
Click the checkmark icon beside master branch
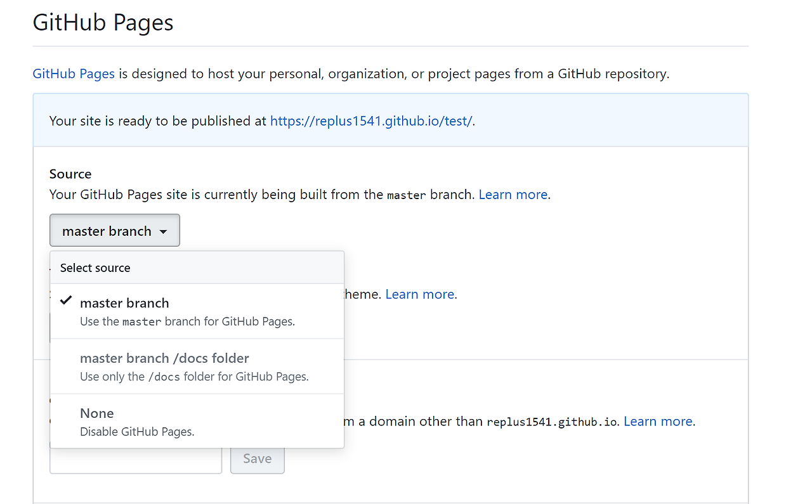coord(65,301)
